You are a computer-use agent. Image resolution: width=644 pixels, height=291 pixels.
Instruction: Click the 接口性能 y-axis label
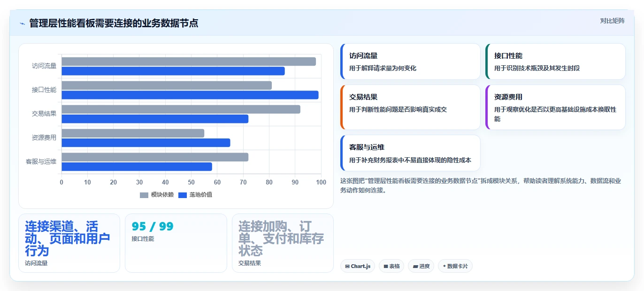(x=44, y=90)
